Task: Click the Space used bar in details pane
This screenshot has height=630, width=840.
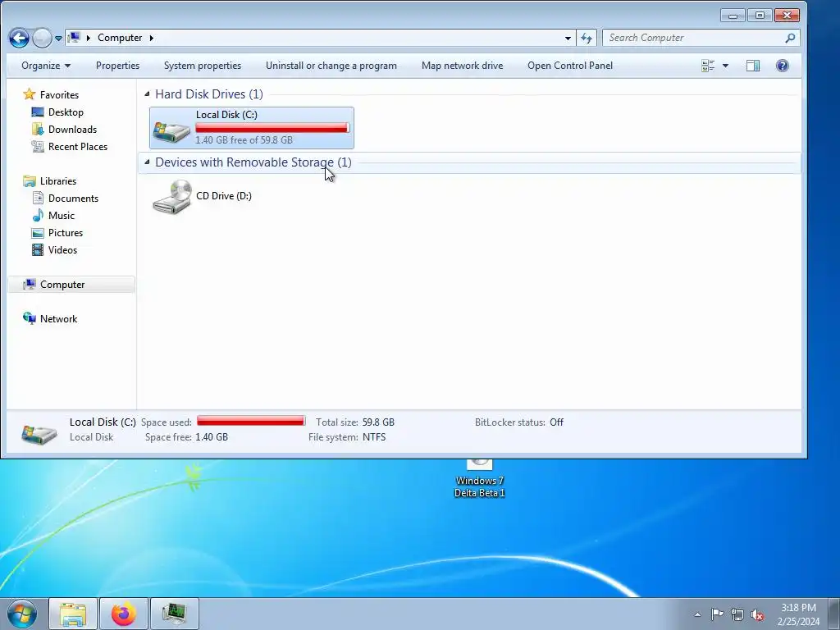Action: tap(251, 421)
